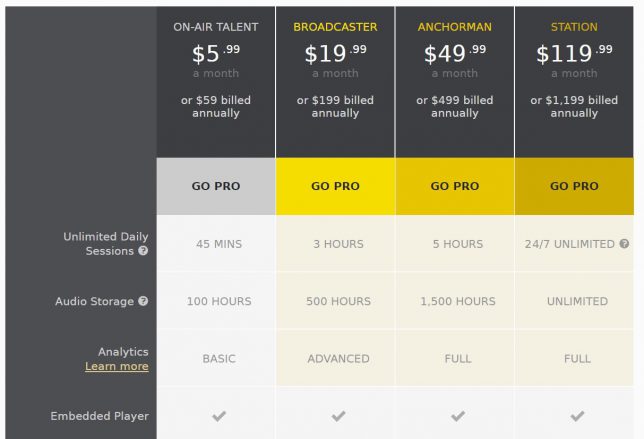Image resolution: width=644 pixels, height=439 pixels.
Task: Open help icon next to 24/7 UNLIMITED
Action: pos(624,244)
